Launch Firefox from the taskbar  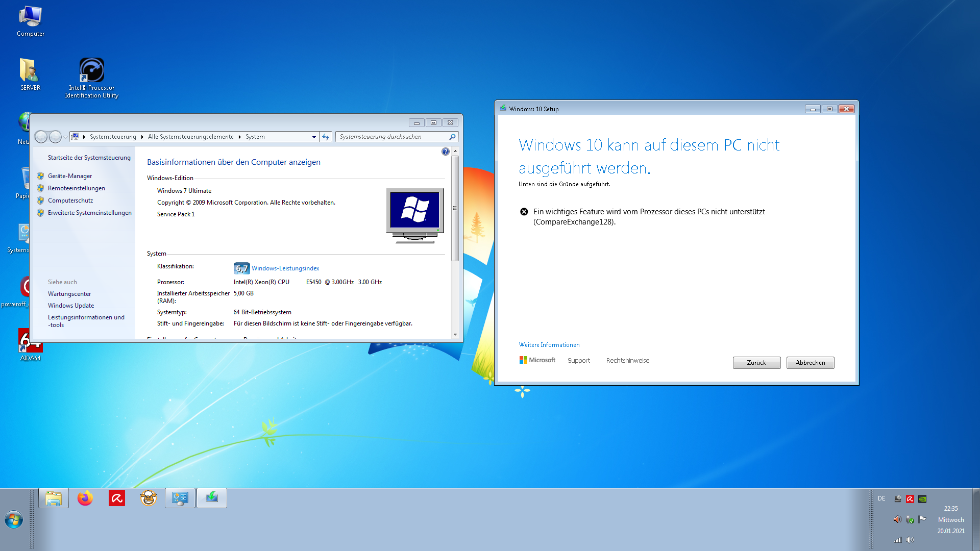[85, 498]
